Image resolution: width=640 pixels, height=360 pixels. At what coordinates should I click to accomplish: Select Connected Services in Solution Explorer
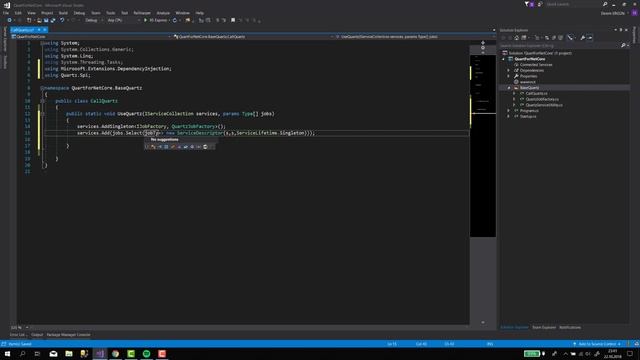click(x=536, y=64)
